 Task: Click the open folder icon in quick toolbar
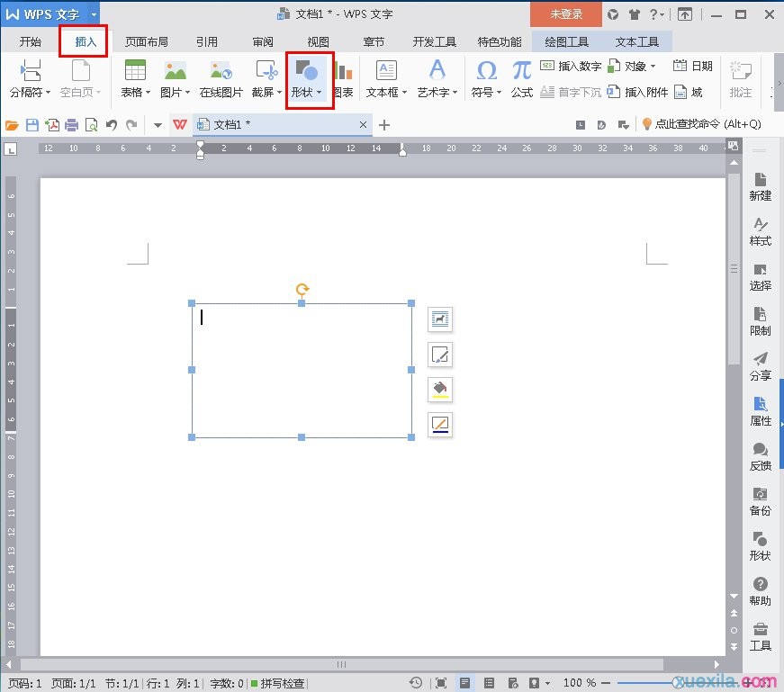pos(12,125)
